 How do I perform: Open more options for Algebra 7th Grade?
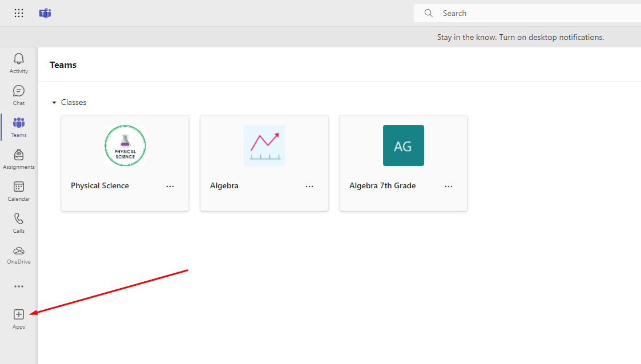[x=449, y=187]
